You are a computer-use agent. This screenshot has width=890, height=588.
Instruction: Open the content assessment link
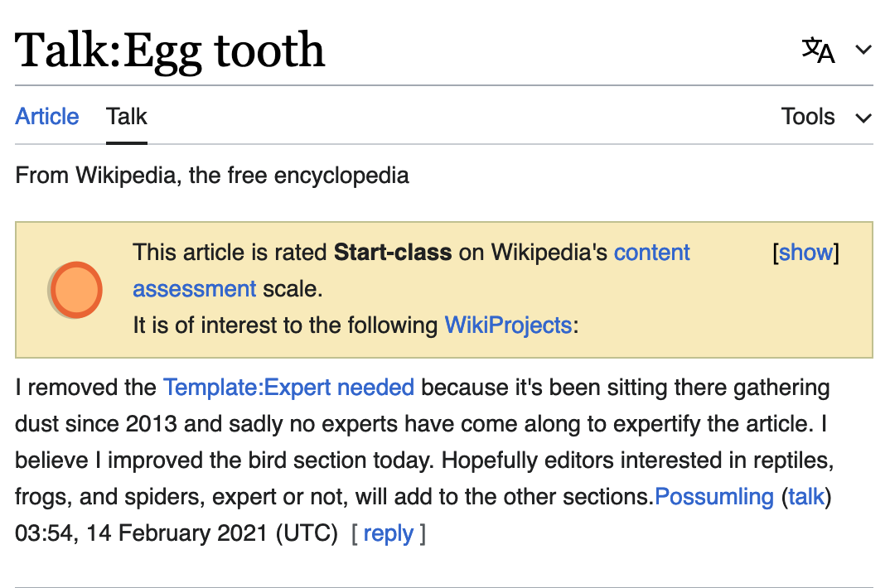point(651,253)
